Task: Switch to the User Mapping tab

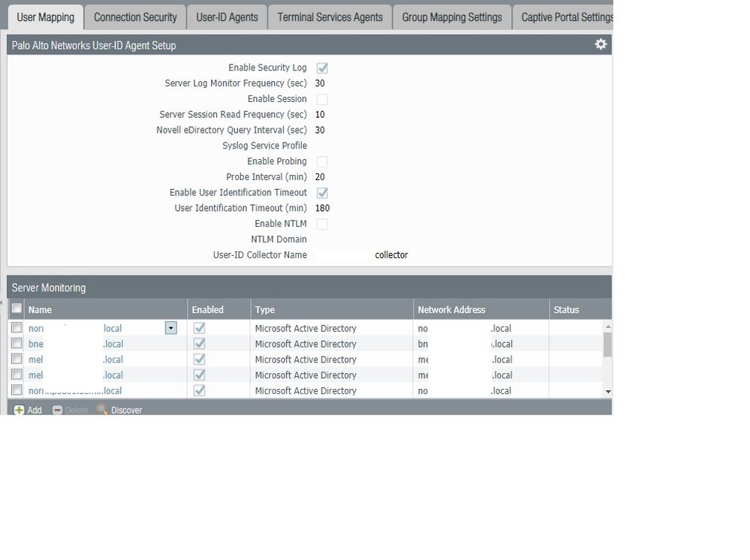Action: [x=46, y=17]
